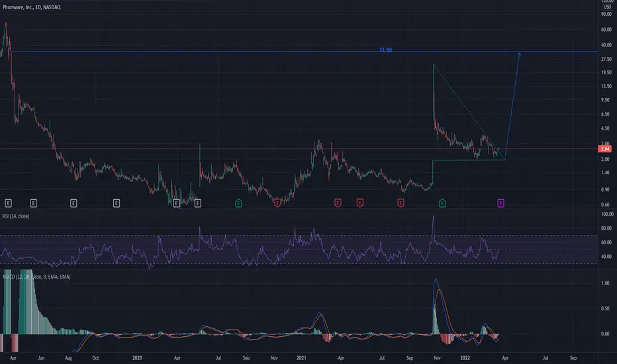Open the gray earnings marker between Oct and 2020
The image size is (617, 364).
coord(117,203)
